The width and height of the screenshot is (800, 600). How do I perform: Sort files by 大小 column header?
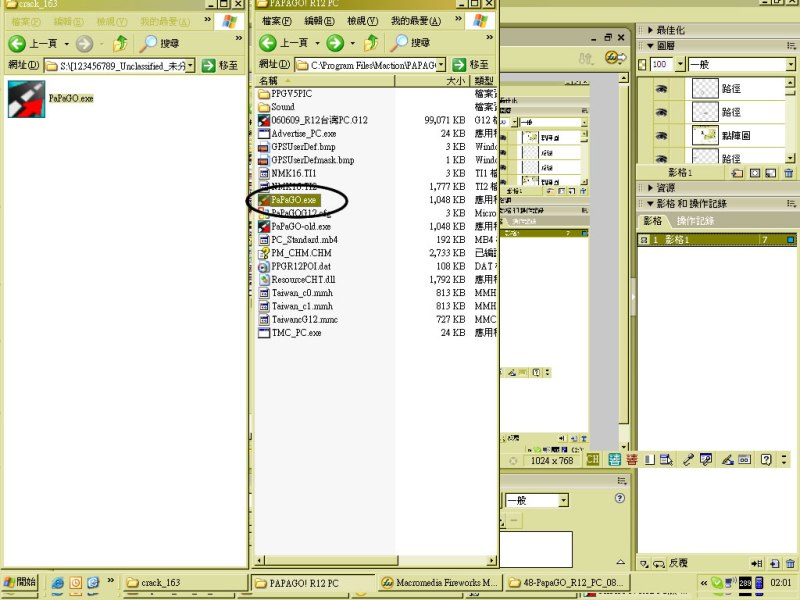pyautogui.click(x=433, y=81)
